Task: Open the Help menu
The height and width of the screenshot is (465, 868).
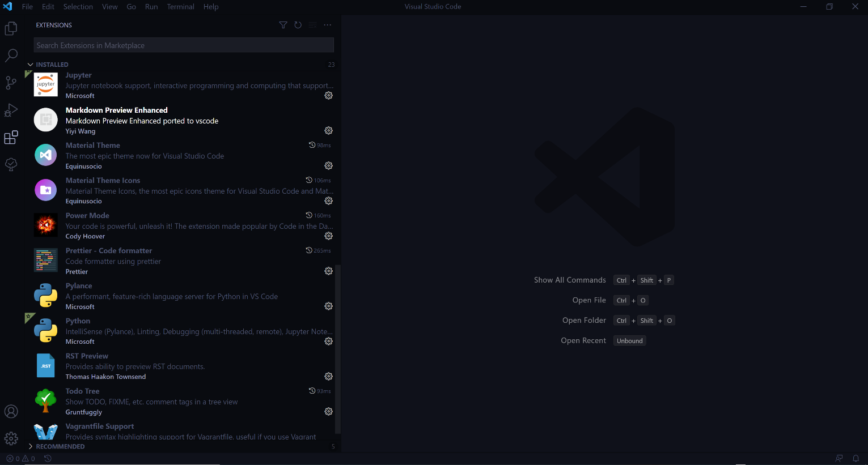Action: [211, 7]
